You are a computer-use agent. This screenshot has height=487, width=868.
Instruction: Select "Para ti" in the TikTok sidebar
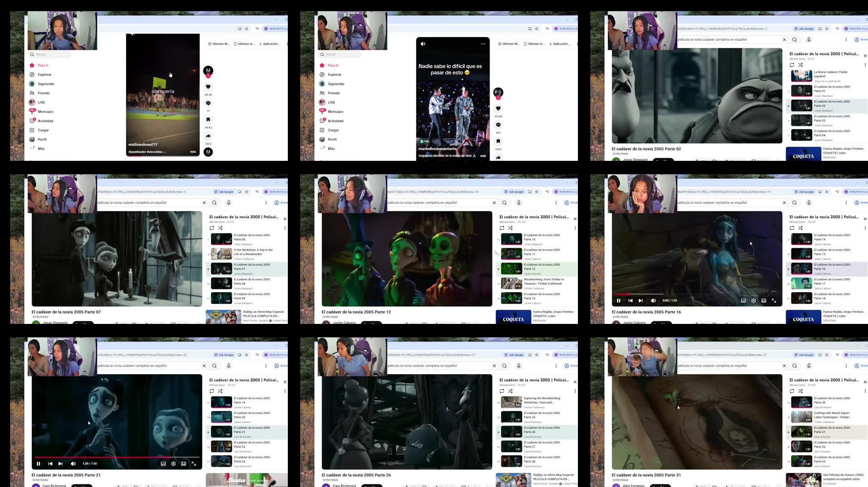point(41,65)
